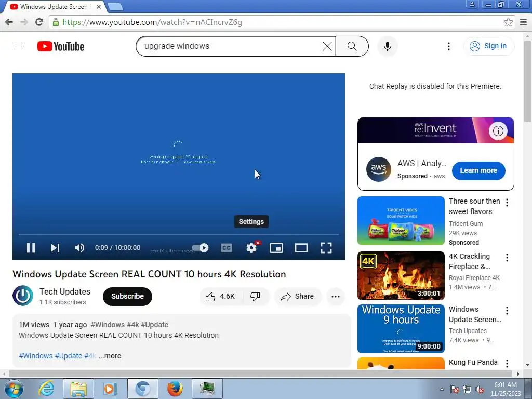Open a new browser tab
Screen dimensions: 532x399
[x=115, y=7]
